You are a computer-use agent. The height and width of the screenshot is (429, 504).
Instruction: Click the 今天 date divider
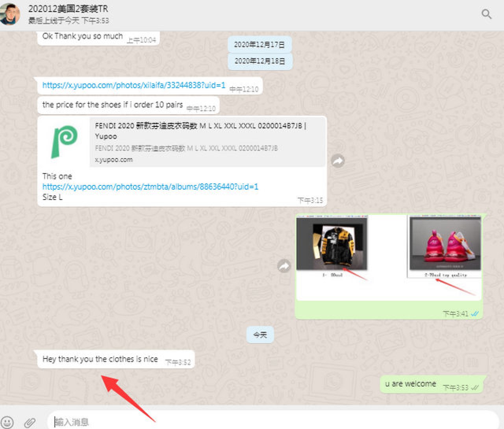coord(260,335)
